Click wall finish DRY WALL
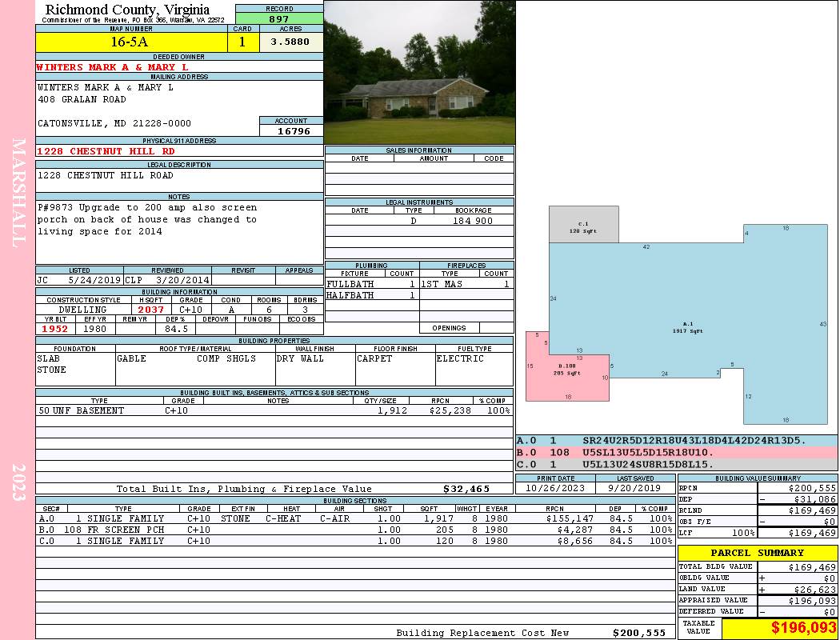The image size is (840, 640). point(300,358)
